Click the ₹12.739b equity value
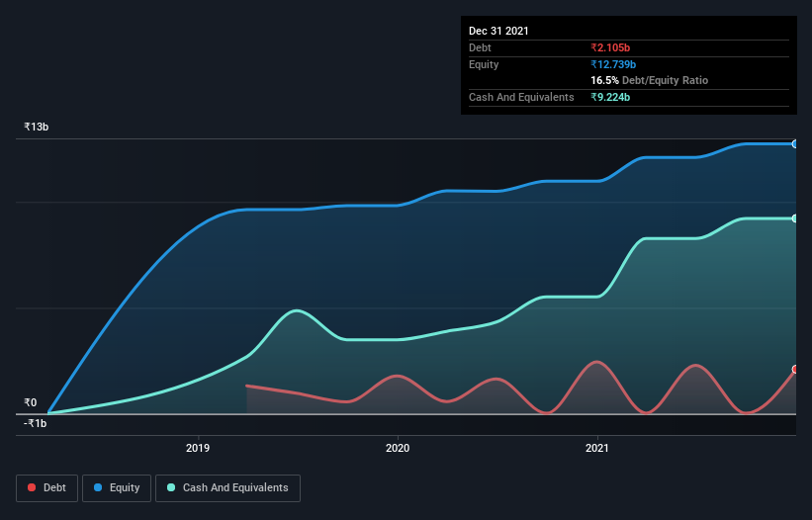Image resolution: width=812 pixels, height=520 pixels. point(613,64)
